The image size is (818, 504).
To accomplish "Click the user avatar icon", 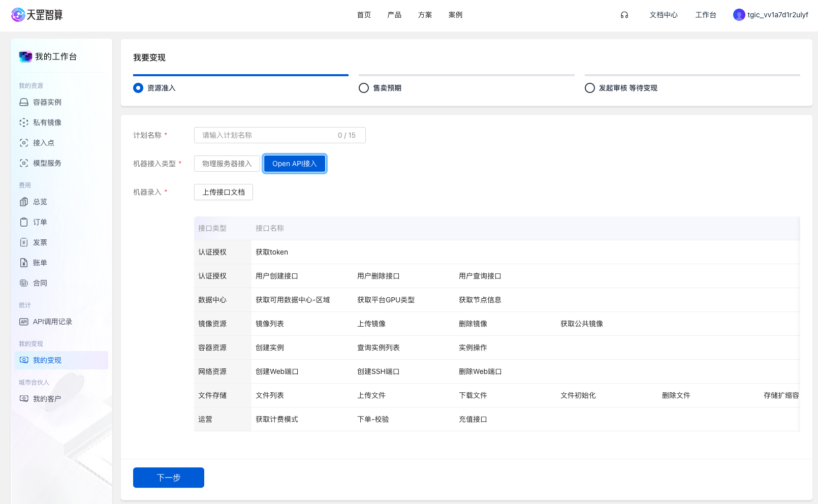I will click(x=739, y=15).
